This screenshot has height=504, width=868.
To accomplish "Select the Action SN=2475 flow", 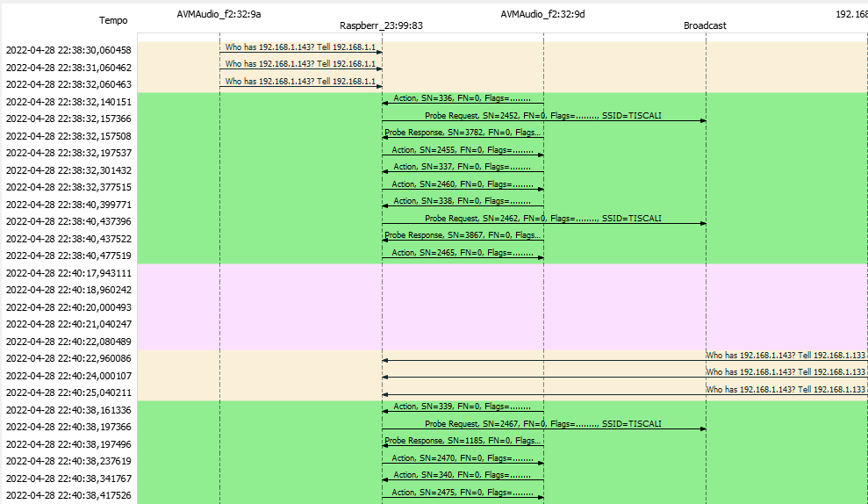I will click(463, 493).
